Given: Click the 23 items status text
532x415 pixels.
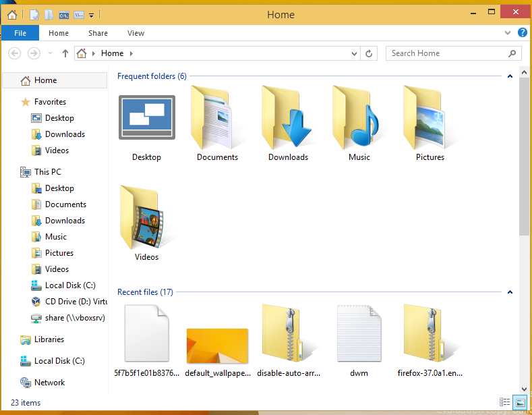Looking at the screenshot, I should tap(26, 403).
